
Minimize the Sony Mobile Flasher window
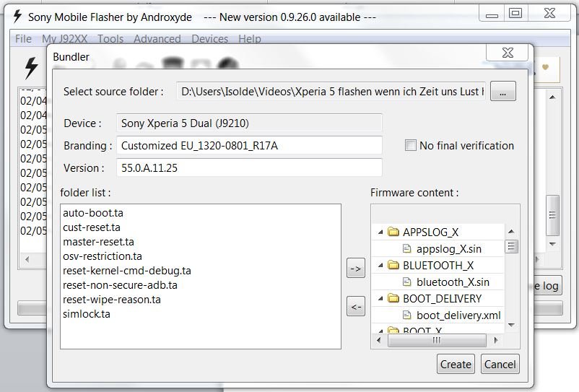click(492, 14)
